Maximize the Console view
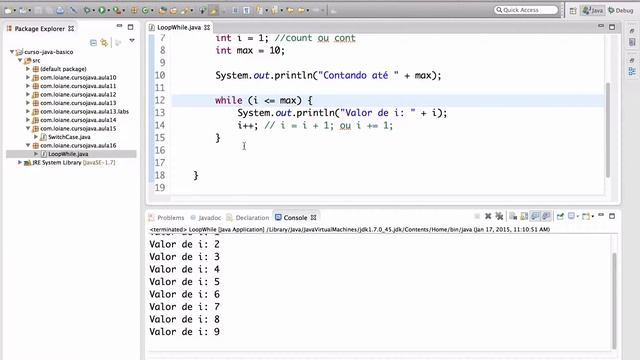Screen dimensions: 640x360 pos(612,216)
